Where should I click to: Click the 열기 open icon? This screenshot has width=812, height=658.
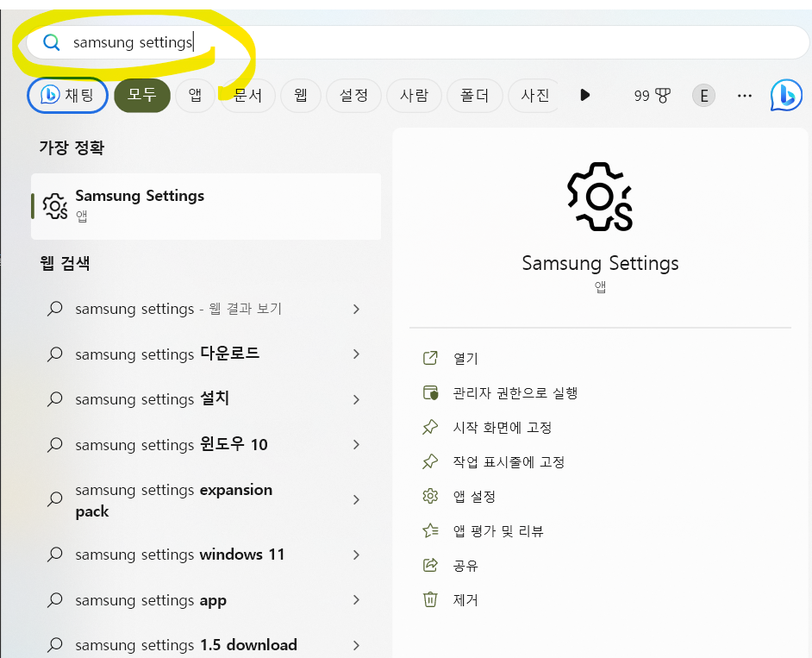click(x=430, y=358)
